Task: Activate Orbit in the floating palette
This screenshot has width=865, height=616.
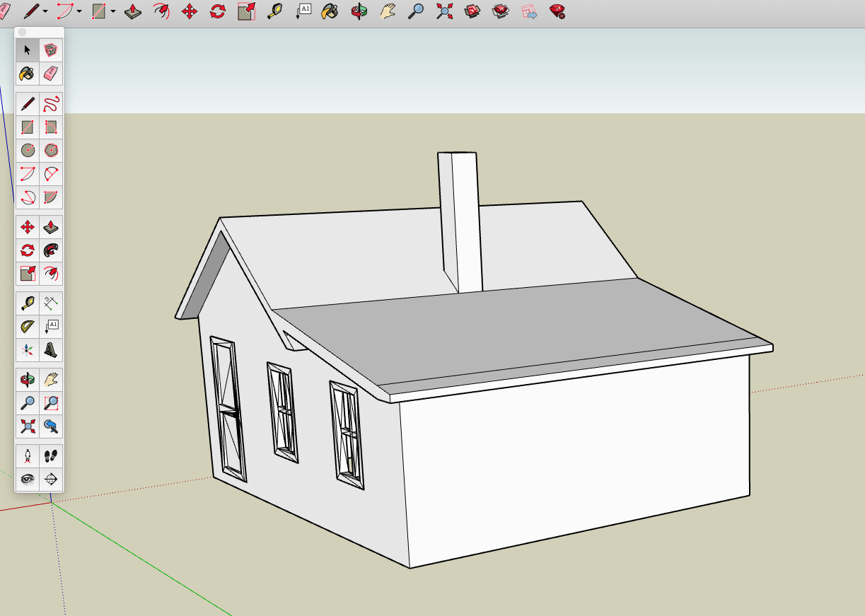Action: pyautogui.click(x=28, y=380)
